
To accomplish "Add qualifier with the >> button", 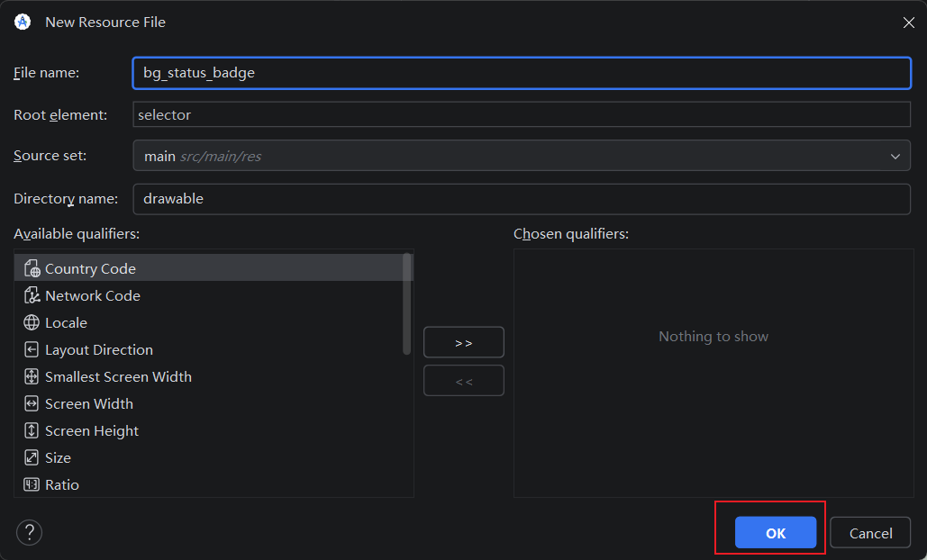I will pos(463,342).
